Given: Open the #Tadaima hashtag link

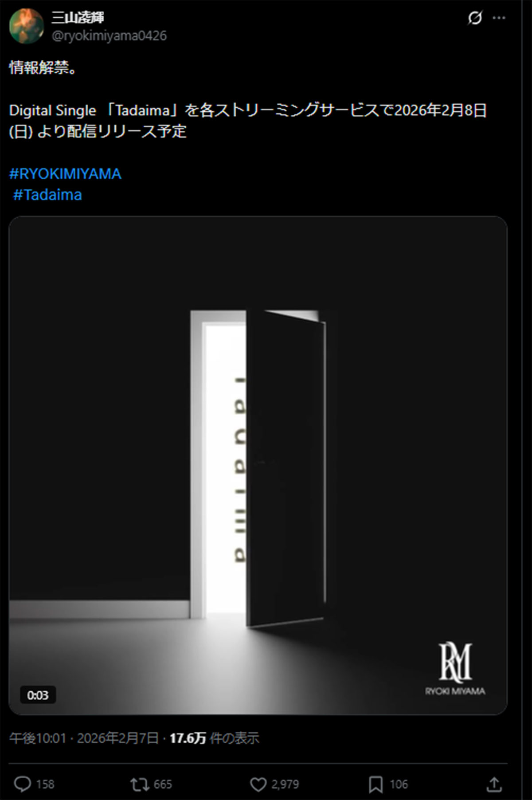Looking at the screenshot, I should point(47,195).
